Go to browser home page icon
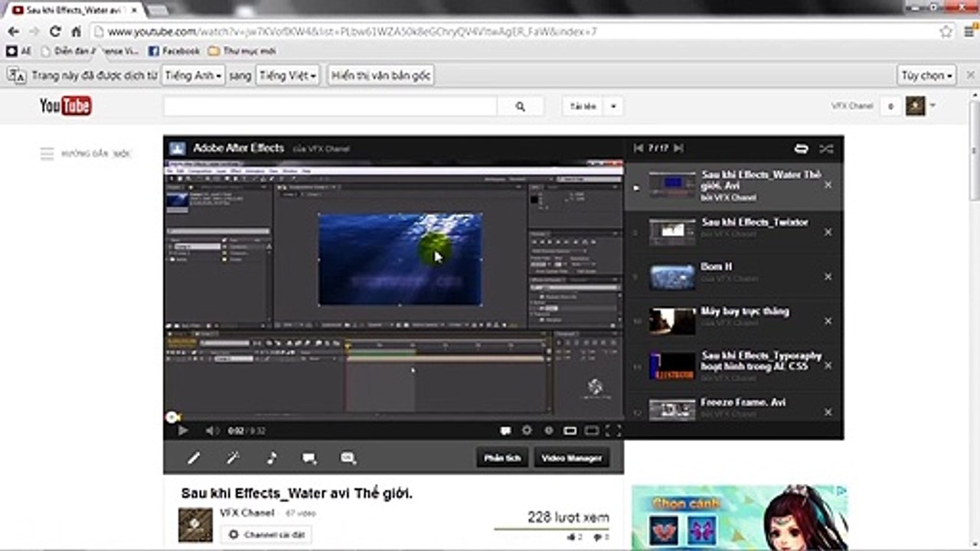This screenshot has height=551, width=980. click(76, 32)
